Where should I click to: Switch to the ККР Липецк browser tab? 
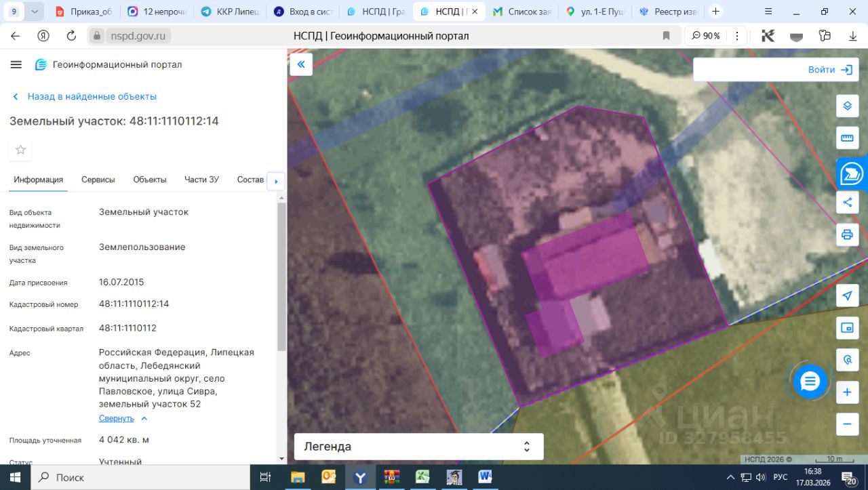(x=229, y=12)
